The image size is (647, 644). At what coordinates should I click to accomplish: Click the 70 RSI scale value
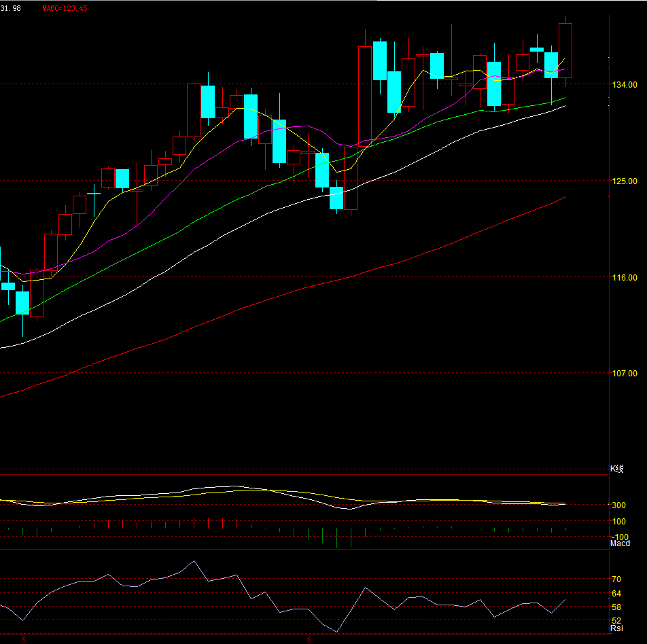(x=616, y=579)
